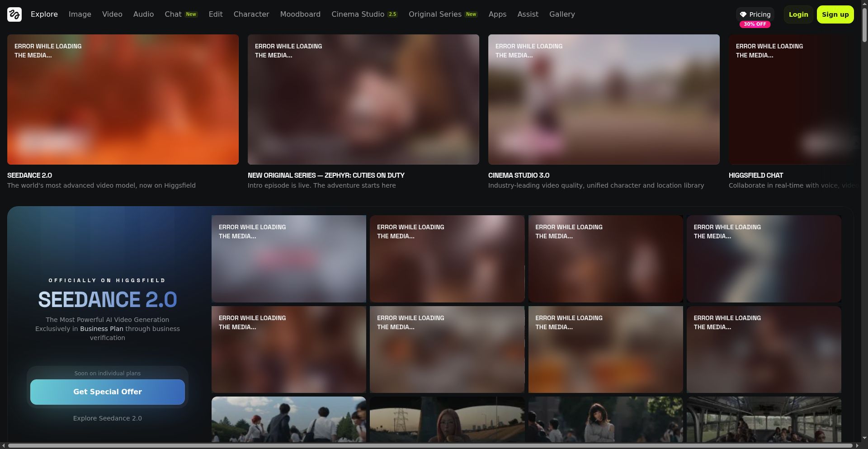
Task: Open the Seedance 2.0 featured card
Action: (x=123, y=99)
